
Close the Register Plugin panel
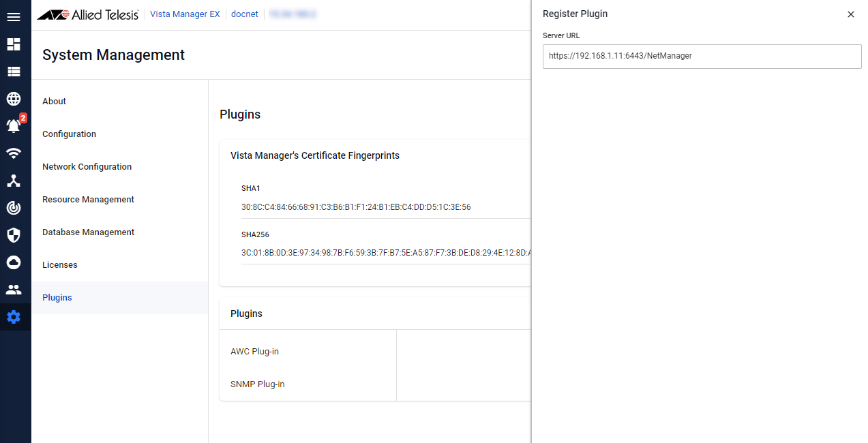tap(850, 14)
